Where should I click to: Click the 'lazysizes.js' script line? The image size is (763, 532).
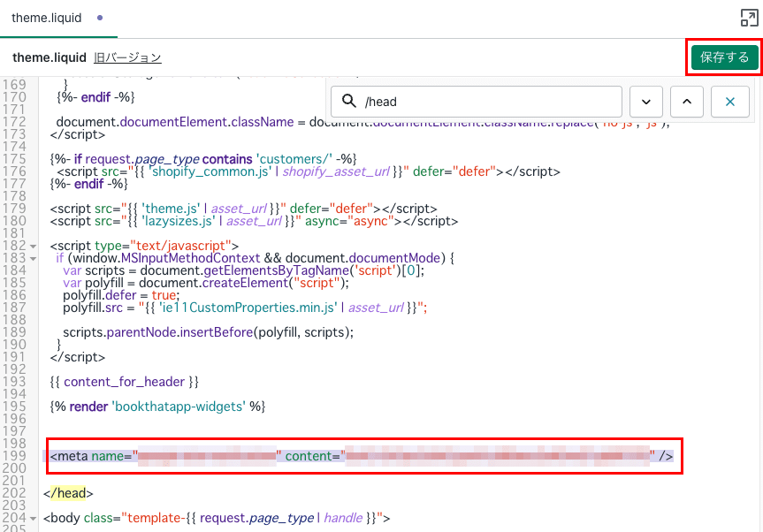pyautogui.click(x=254, y=221)
